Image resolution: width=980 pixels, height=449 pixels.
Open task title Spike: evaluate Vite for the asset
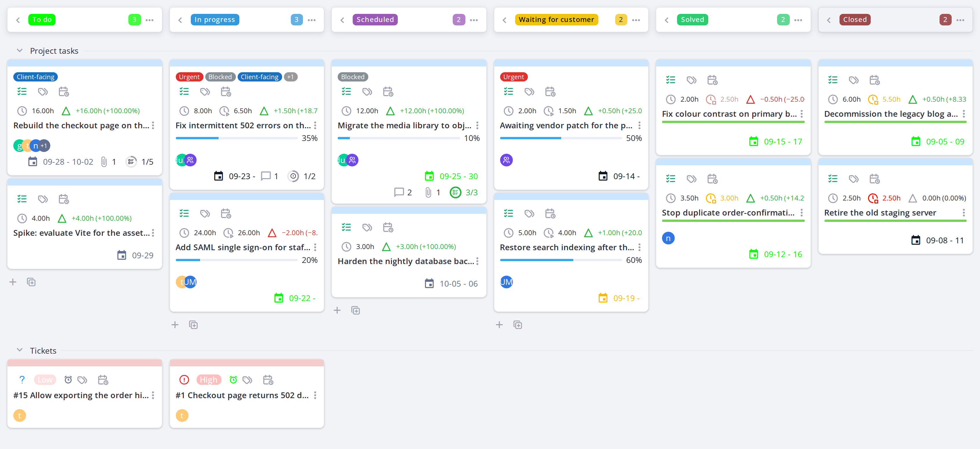click(x=82, y=233)
